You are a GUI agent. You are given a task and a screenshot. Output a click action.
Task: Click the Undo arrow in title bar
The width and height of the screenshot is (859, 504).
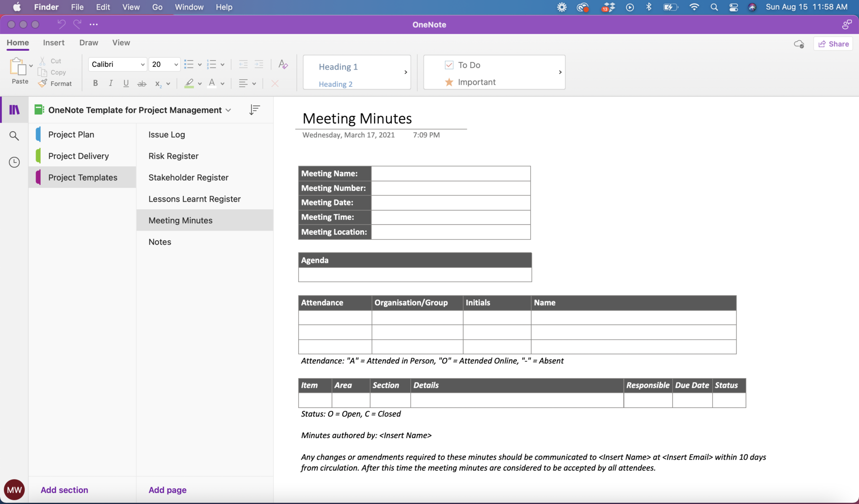click(62, 24)
